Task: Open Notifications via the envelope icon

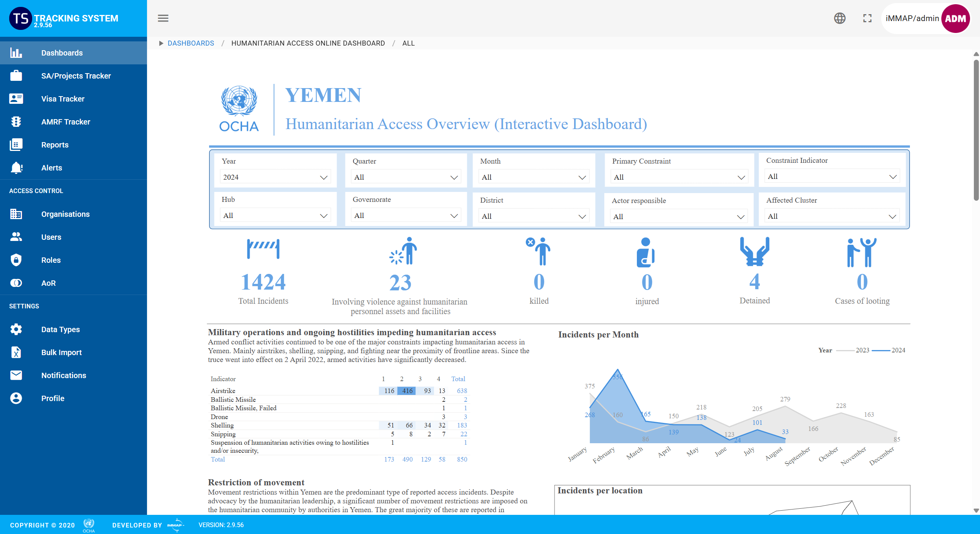Action: click(16, 375)
